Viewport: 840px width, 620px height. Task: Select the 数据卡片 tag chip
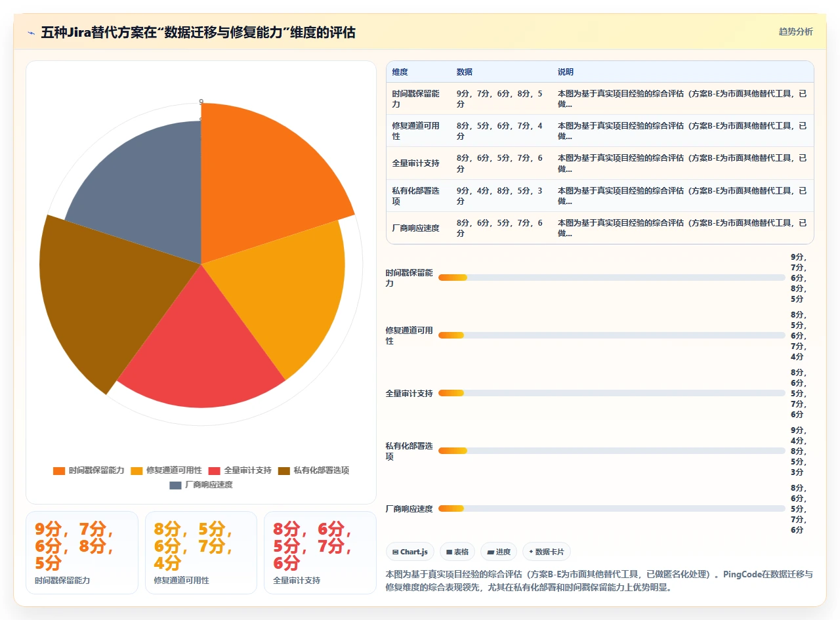click(547, 552)
